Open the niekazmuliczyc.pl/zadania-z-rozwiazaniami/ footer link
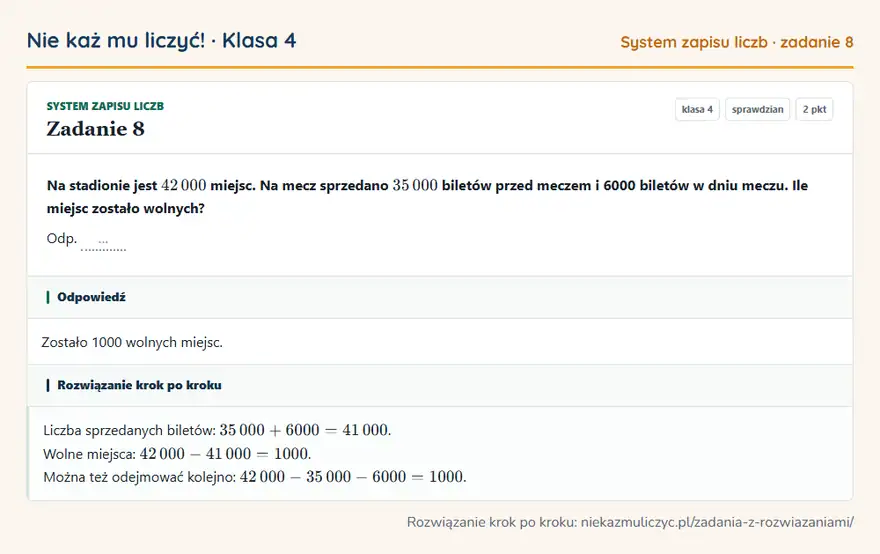This screenshot has height=554, width=880. tap(717, 523)
